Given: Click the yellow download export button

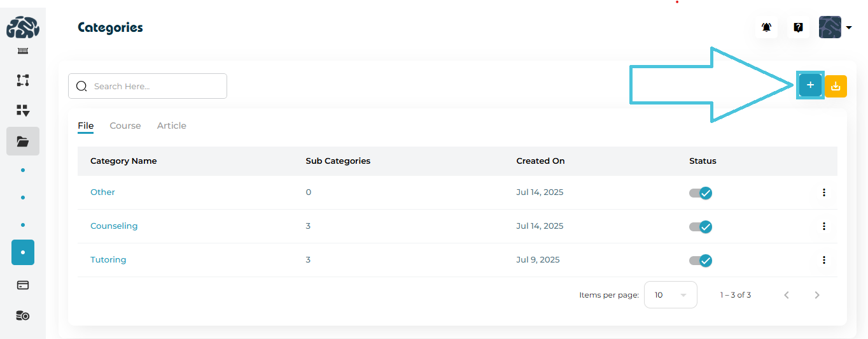Looking at the screenshot, I should pos(836,86).
